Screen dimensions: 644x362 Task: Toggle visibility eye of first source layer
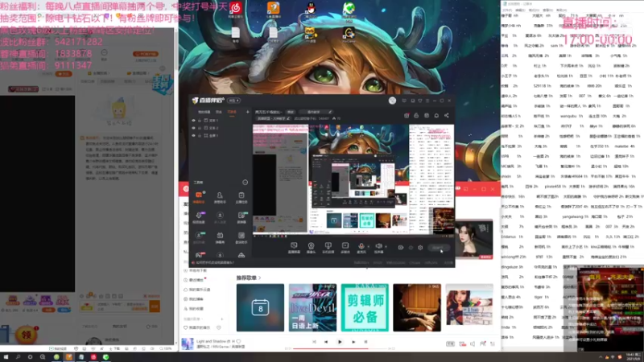(x=193, y=121)
